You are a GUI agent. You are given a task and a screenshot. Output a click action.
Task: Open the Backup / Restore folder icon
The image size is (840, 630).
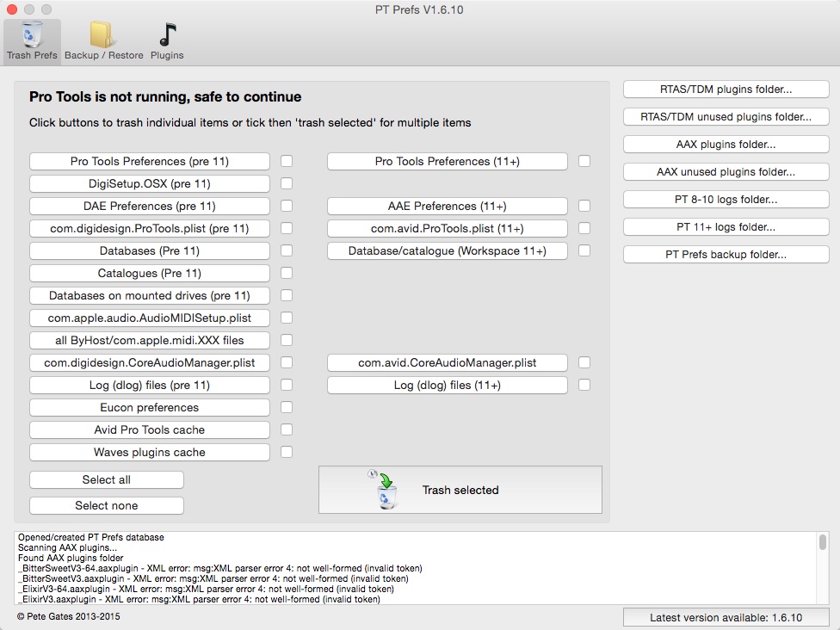click(x=103, y=42)
